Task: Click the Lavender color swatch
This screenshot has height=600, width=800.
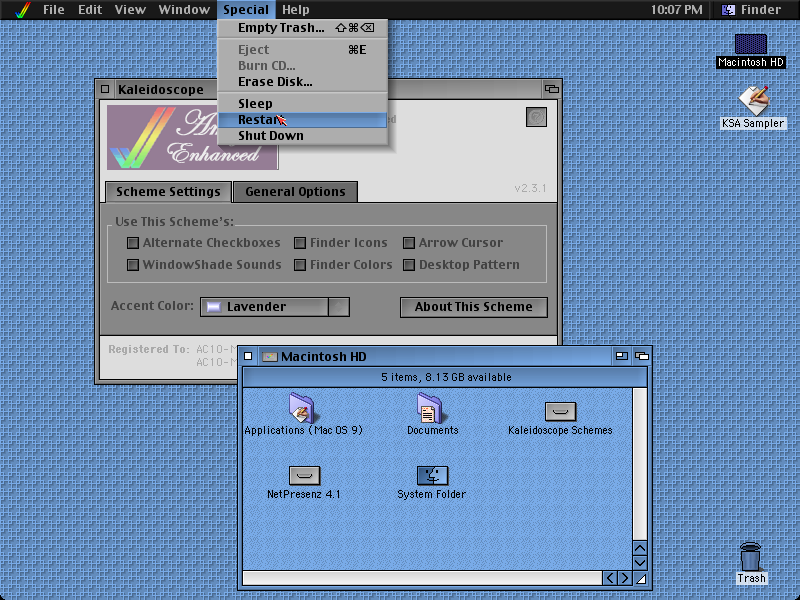Action: coord(213,307)
